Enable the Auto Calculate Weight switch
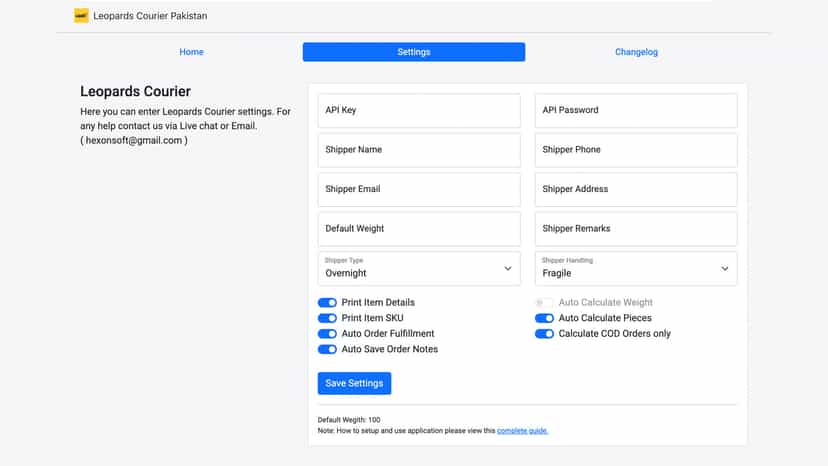The image size is (828, 466). point(544,303)
